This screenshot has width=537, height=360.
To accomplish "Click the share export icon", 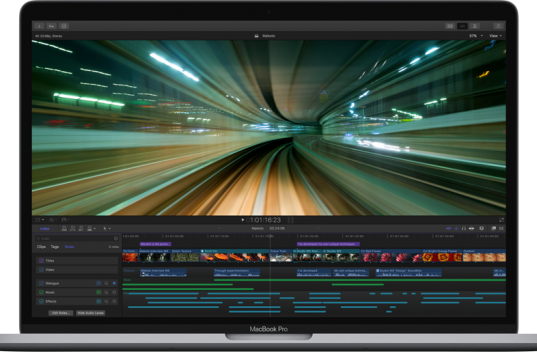I will [x=498, y=26].
